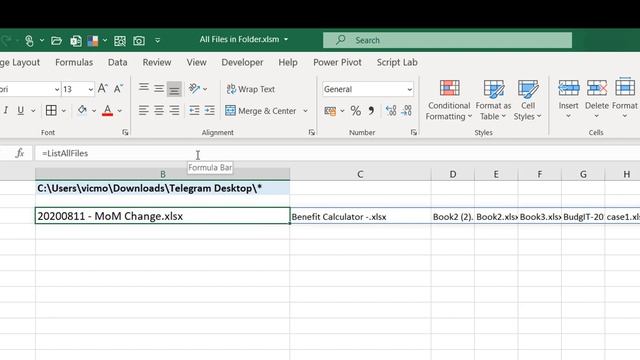Click the Open folder icon in quick access toolbar

coord(56,40)
